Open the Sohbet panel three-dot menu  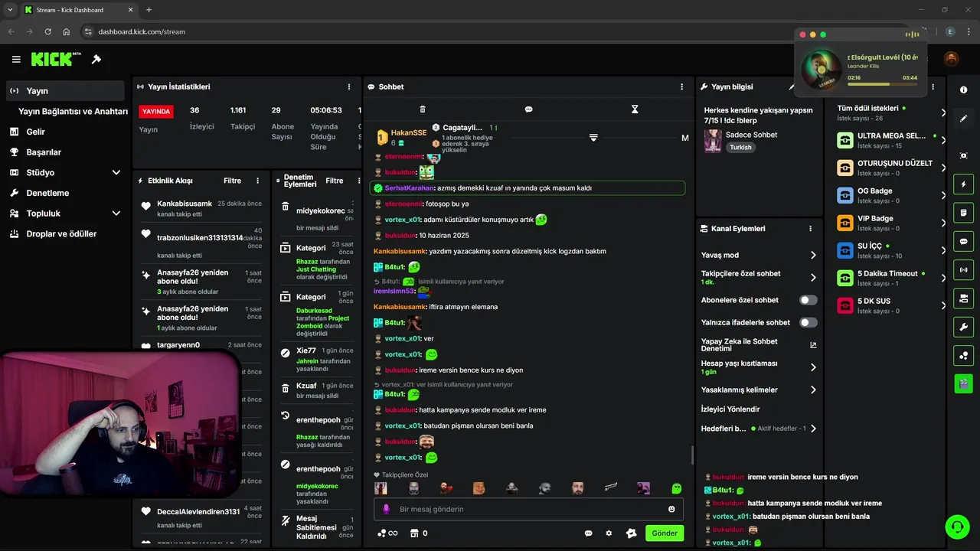coord(682,86)
